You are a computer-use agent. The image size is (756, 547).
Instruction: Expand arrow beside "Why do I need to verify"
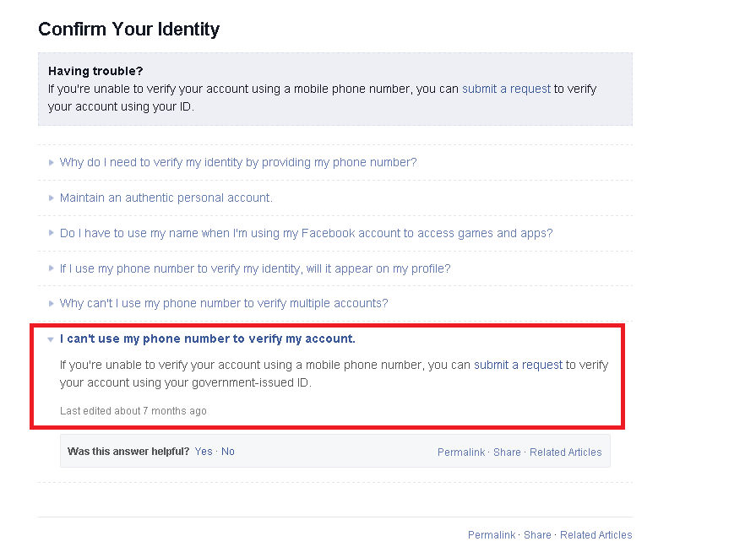[52, 163]
